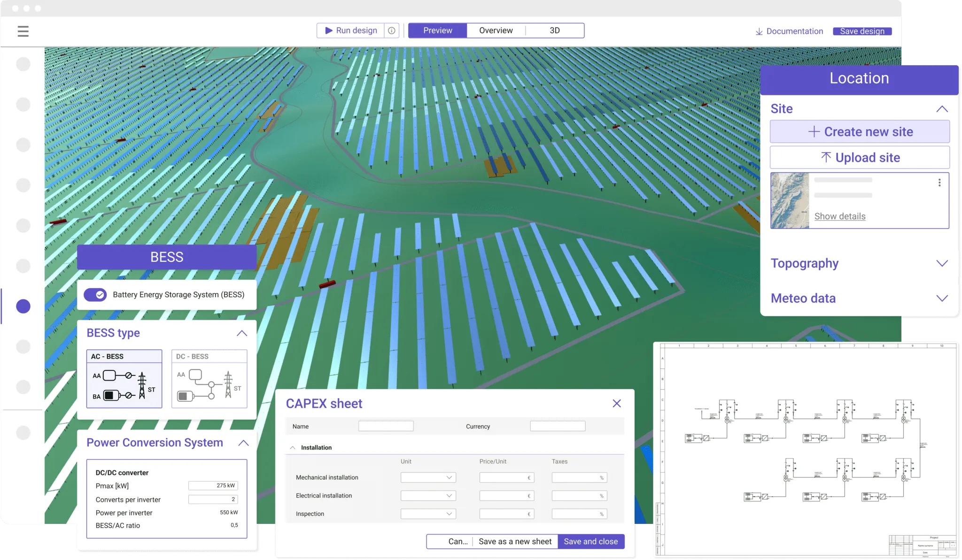Image resolution: width=962 pixels, height=560 pixels.
Task: Open the hamburger menu icon
Action: 23,31
